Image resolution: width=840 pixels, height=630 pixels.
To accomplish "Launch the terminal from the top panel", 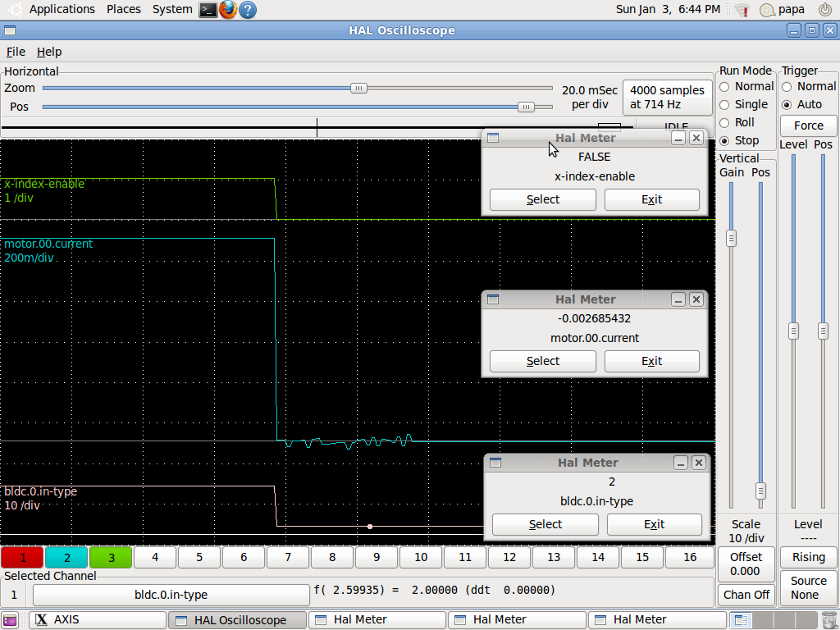I will (208, 10).
